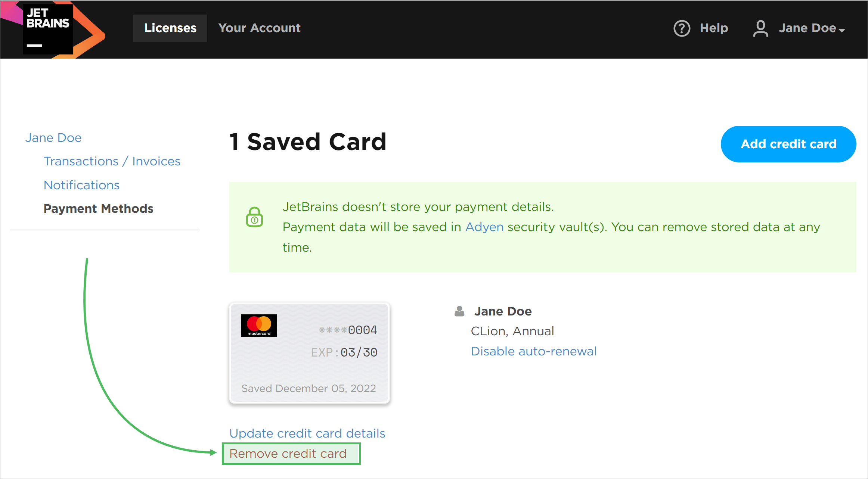Image resolution: width=868 pixels, height=479 pixels.
Task: Open Update credit card details link
Action: point(307,433)
